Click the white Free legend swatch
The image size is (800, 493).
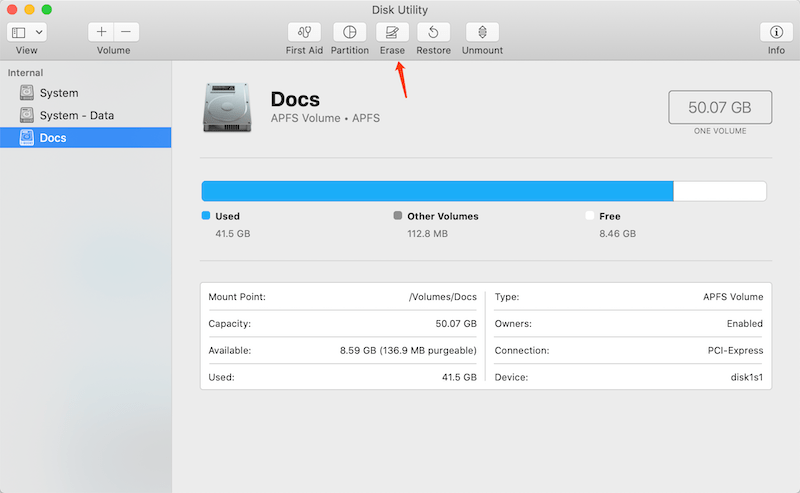click(x=590, y=216)
